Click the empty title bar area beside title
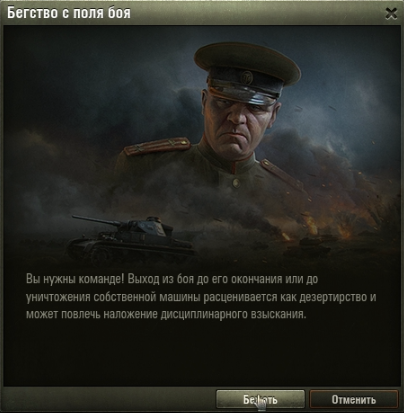404x413 pixels. [257, 13]
